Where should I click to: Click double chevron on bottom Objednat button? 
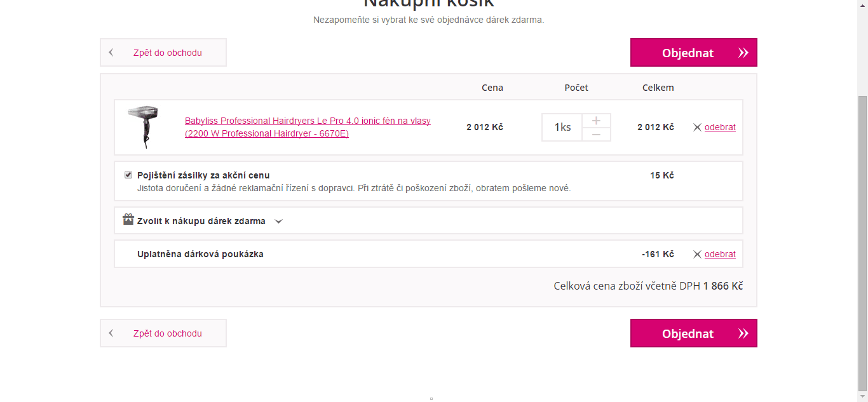pyautogui.click(x=743, y=334)
